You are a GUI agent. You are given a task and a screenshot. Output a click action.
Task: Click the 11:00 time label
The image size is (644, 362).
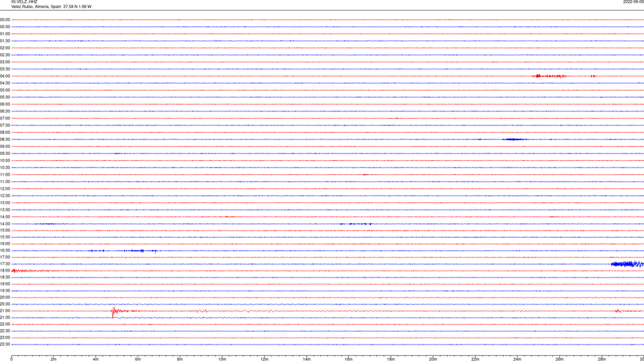(5, 174)
